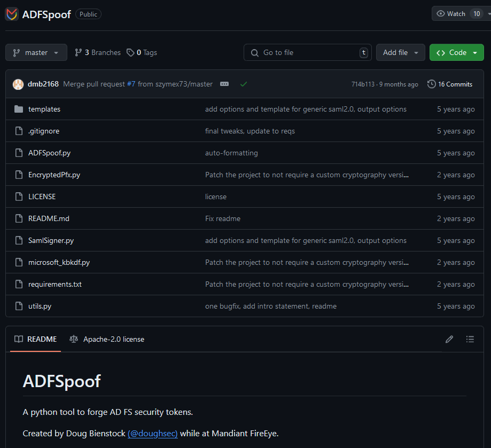Switch to Apache-2.0 license tab
This screenshot has width=491, height=448.
pos(107,339)
